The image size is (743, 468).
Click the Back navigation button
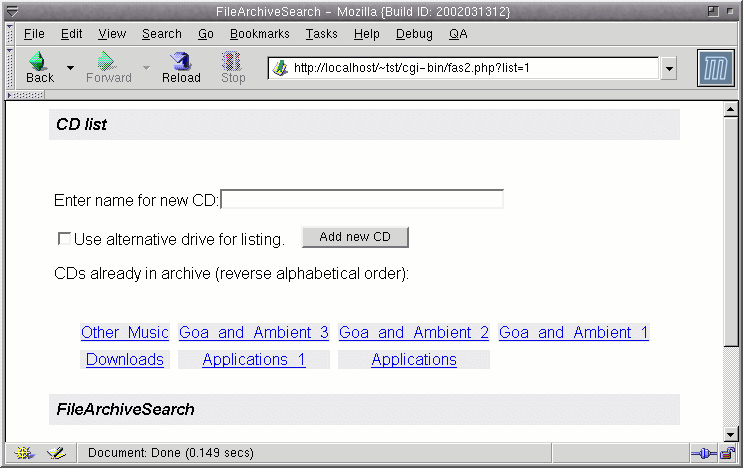(39, 67)
